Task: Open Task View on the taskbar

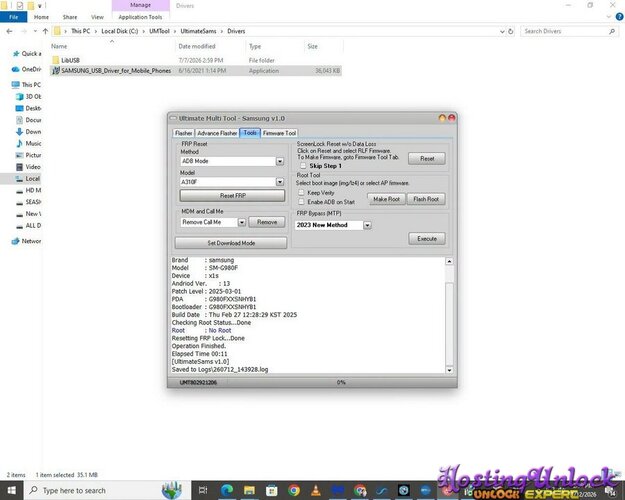Action: 203,490
